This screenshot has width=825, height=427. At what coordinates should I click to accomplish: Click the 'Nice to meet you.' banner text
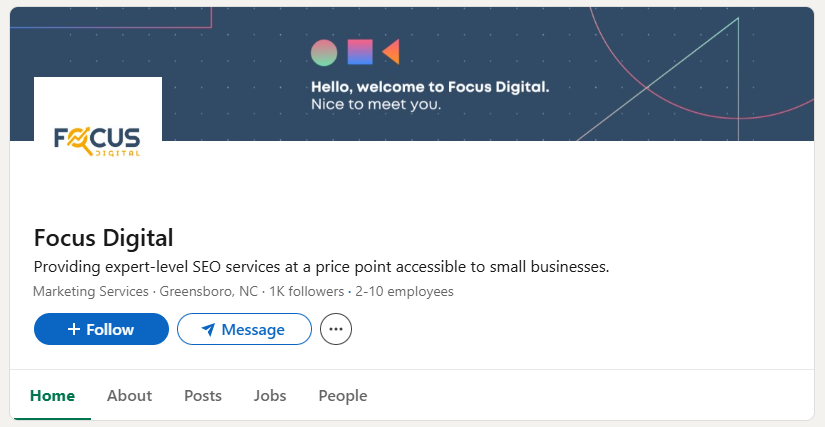[x=376, y=104]
